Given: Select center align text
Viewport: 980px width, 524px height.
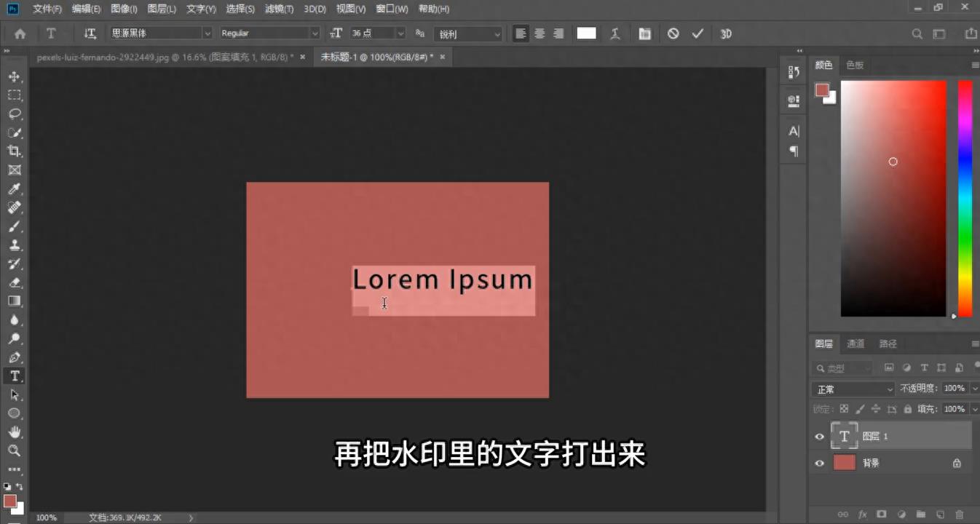Looking at the screenshot, I should [540, 33].
